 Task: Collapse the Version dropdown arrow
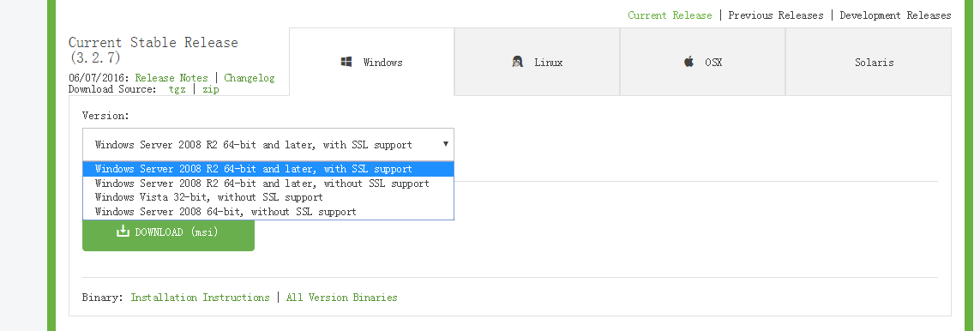(446, 144)
